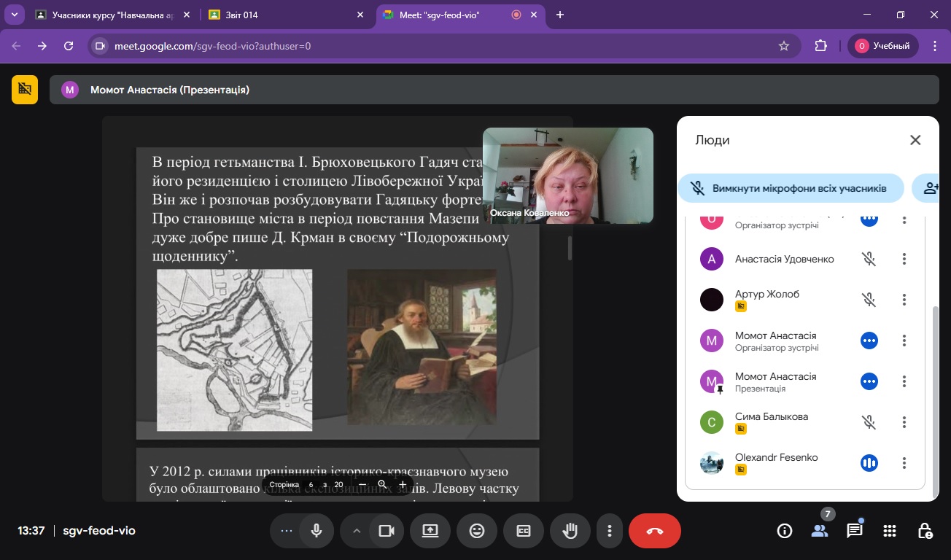Click Olexandr Fesenko participant name
Image resolution: width=951 pixels, height=560 pixels.
tap(777, 457)
